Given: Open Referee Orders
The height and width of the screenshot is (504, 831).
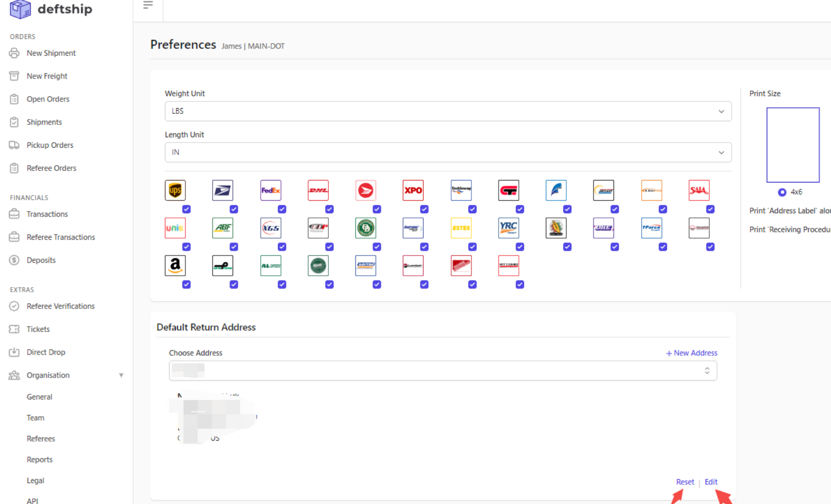Looking at the screenshot, I should point(52,168).
